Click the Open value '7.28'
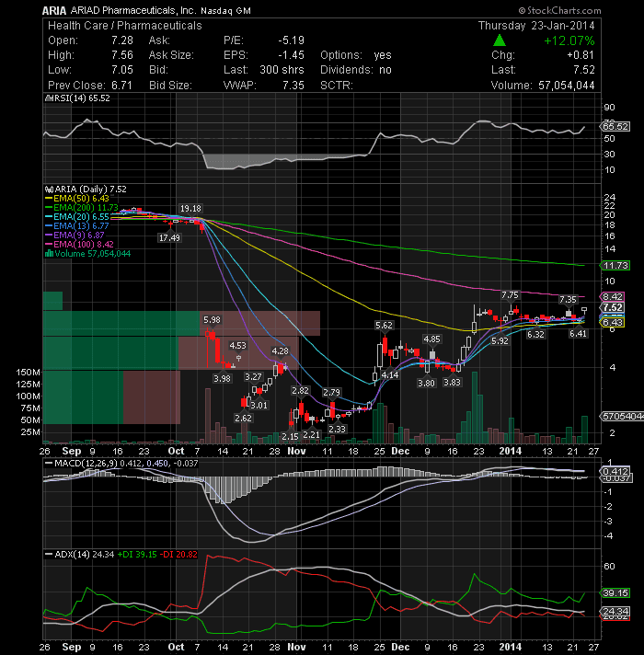Viewport: 644px width, 655px height. pos(122,40)
